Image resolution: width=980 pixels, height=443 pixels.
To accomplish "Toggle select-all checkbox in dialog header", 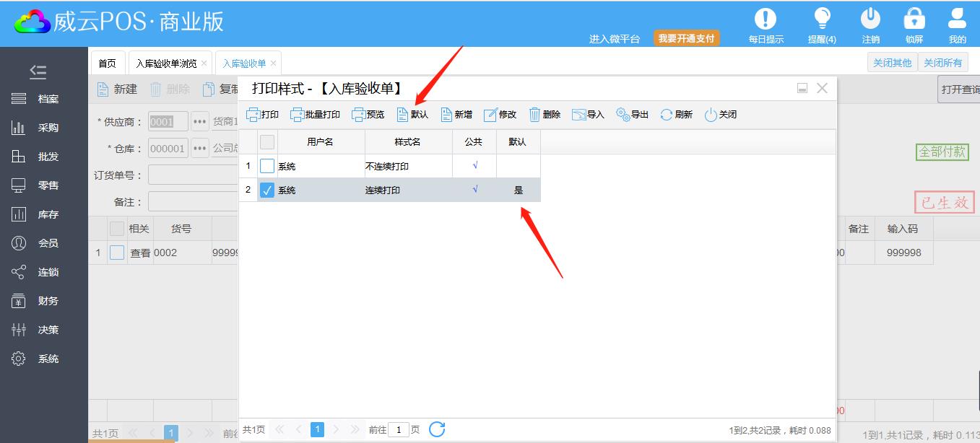I will tap(267, 141).
